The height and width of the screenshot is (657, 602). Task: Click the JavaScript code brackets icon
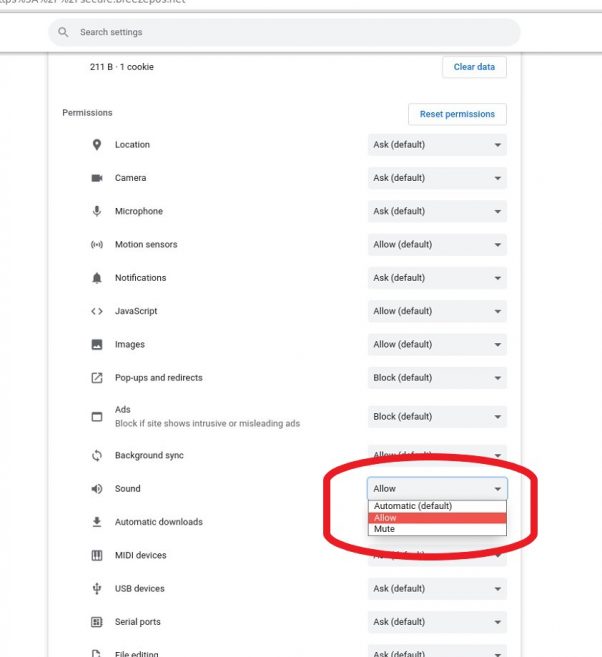[97, 311]
